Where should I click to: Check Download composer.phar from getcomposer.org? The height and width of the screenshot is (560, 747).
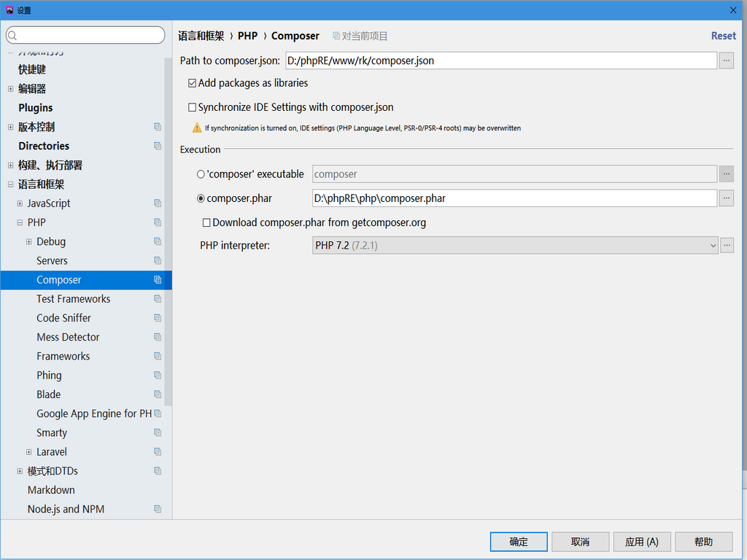[x=206, y=223]
